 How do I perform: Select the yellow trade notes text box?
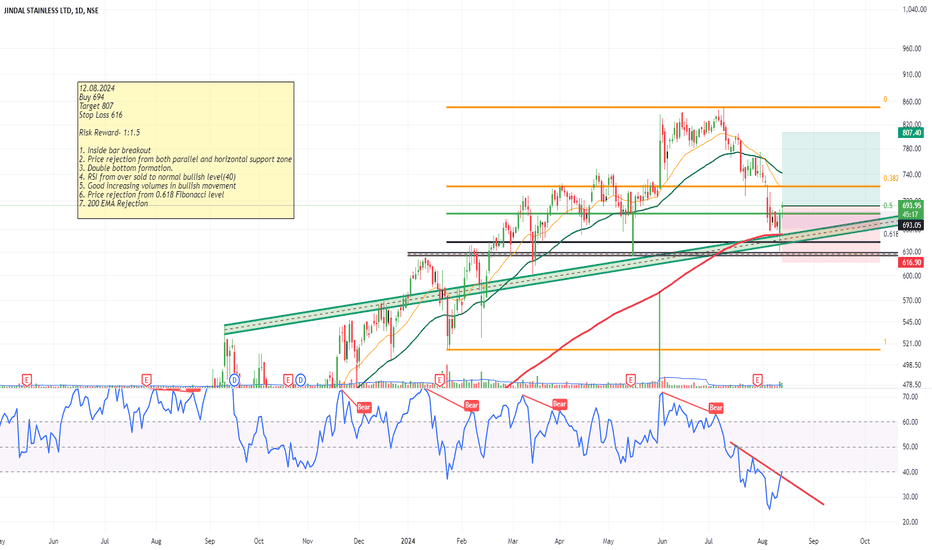[x=185, y=150]
